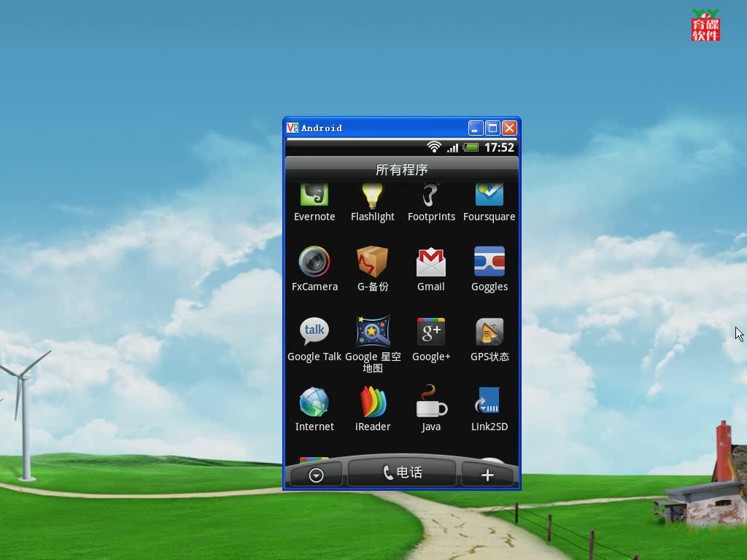This screenshot has width=747, height=560.
Task: Launch the Google Talk app
Action: (314, 339)
